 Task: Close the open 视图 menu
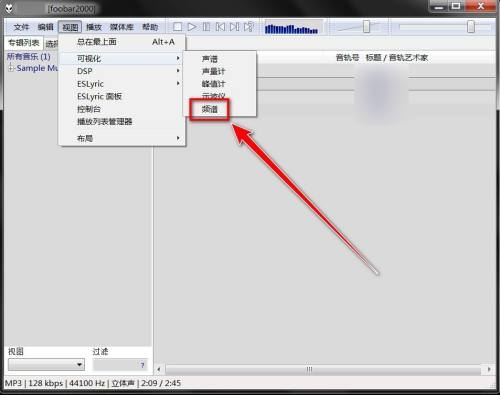click(70, 27)
